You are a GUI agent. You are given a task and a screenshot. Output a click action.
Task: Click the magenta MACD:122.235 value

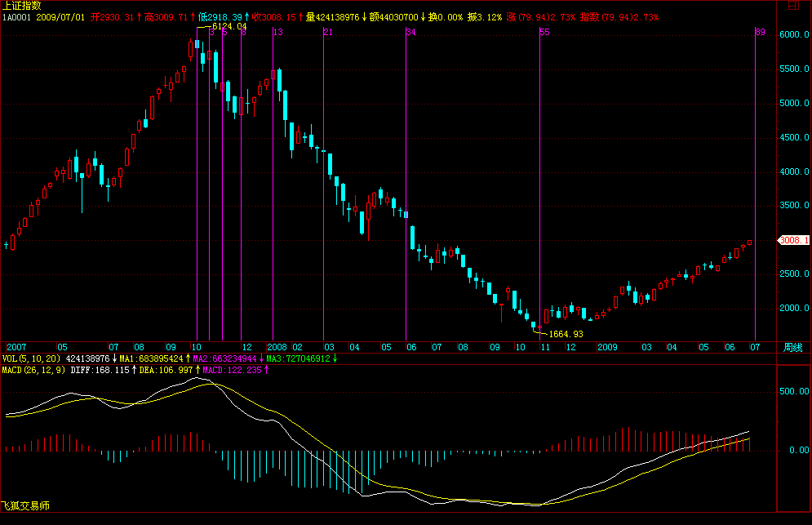[x=232, y=370]
